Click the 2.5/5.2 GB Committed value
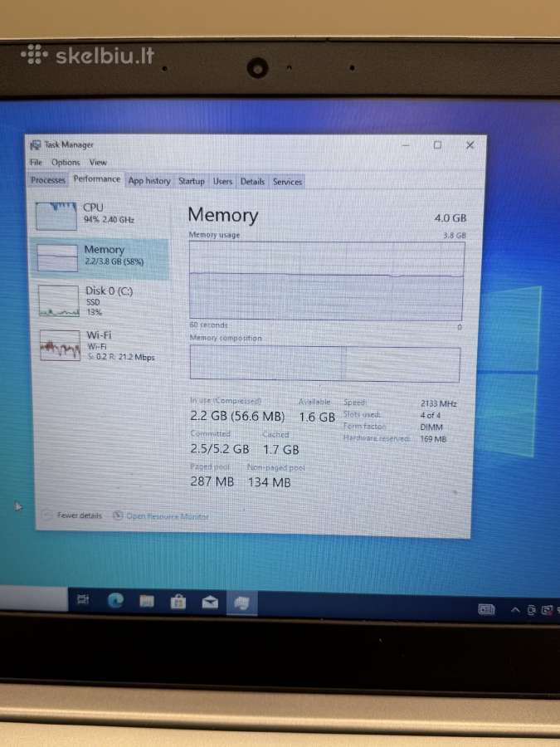The image size is (560, 747). (220, 449)
